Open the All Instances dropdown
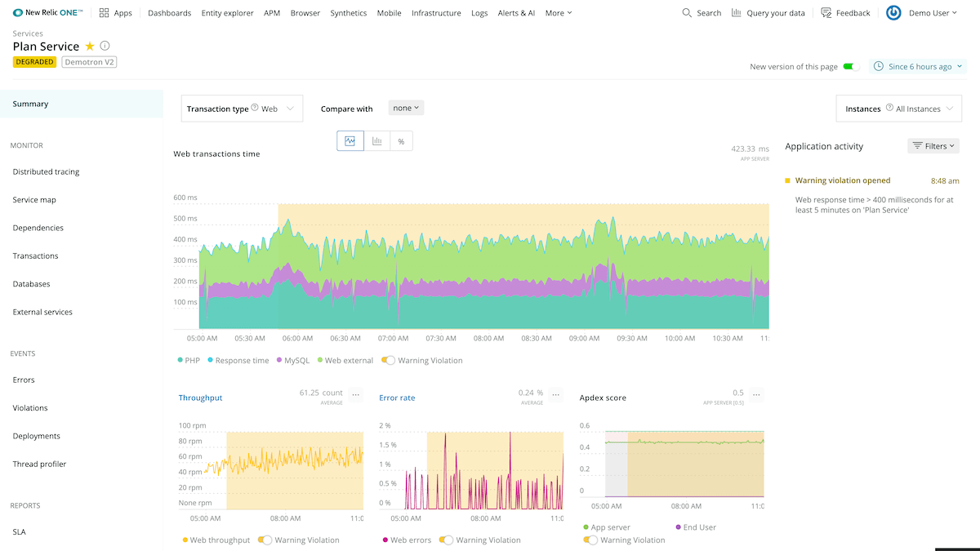Viewport: 980px width, 551px height. tap(901, 109)
